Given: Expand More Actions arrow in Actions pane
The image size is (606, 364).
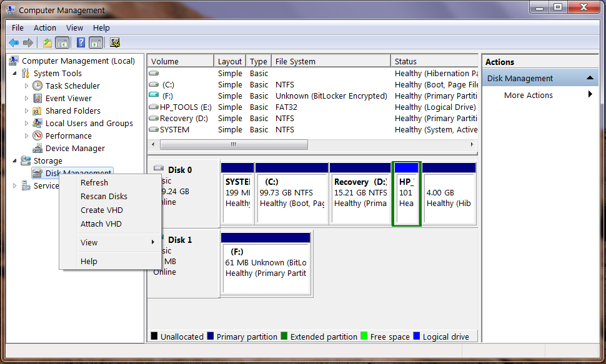Looking at the screenshot, I should tap(590, 95).
